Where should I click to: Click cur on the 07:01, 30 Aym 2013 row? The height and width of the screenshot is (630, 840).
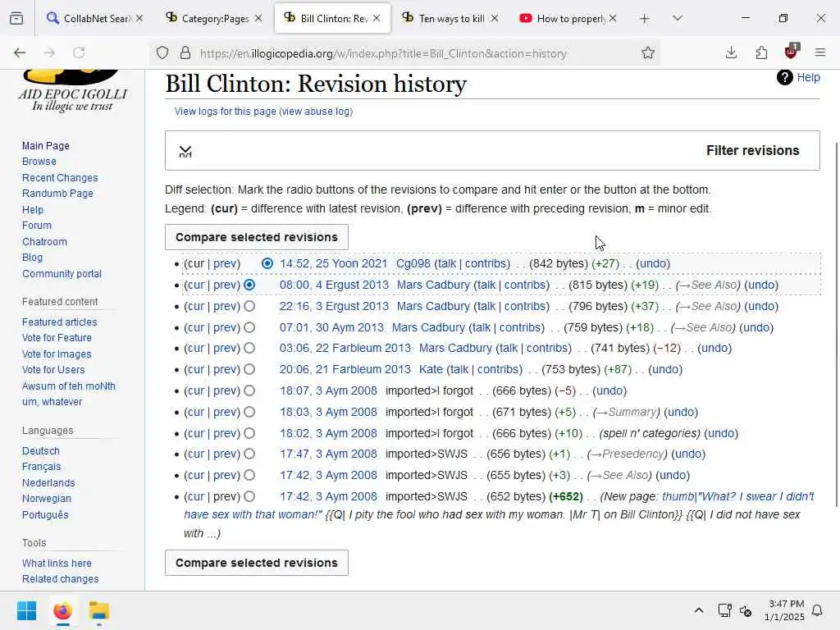point(195,327)
